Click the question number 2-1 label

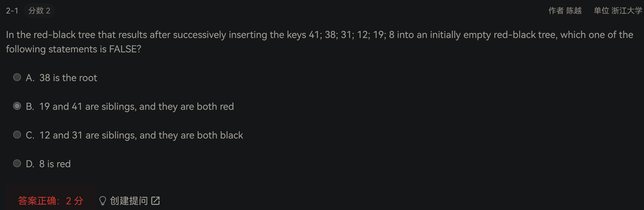[12, 11]
